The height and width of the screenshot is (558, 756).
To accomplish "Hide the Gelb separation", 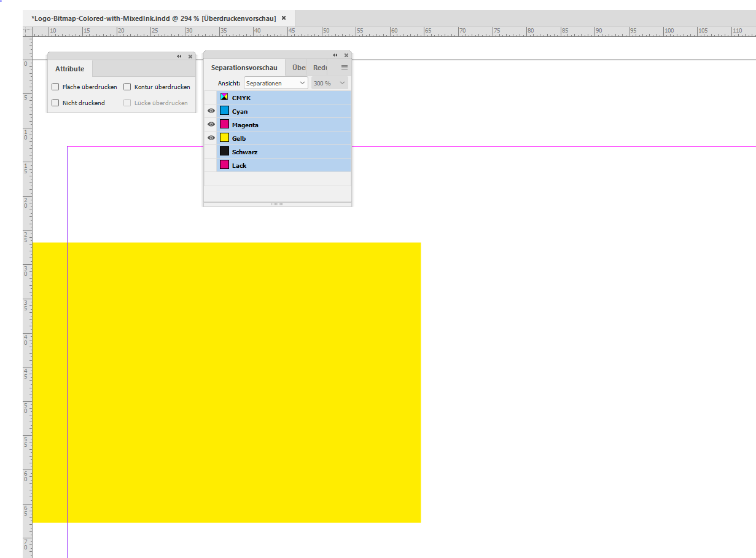I will pos(211,138).
